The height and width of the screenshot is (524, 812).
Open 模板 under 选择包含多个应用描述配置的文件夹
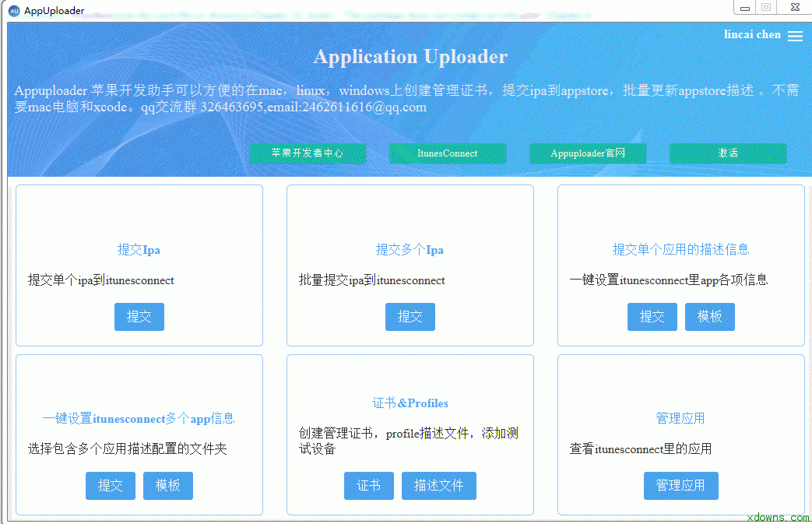tap(168, 486)
